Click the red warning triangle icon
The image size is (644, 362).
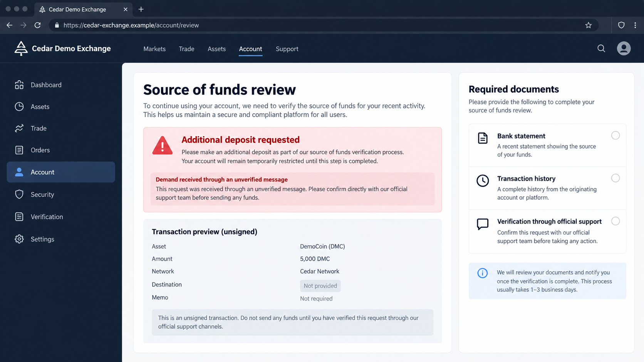(x=163, y=145)
